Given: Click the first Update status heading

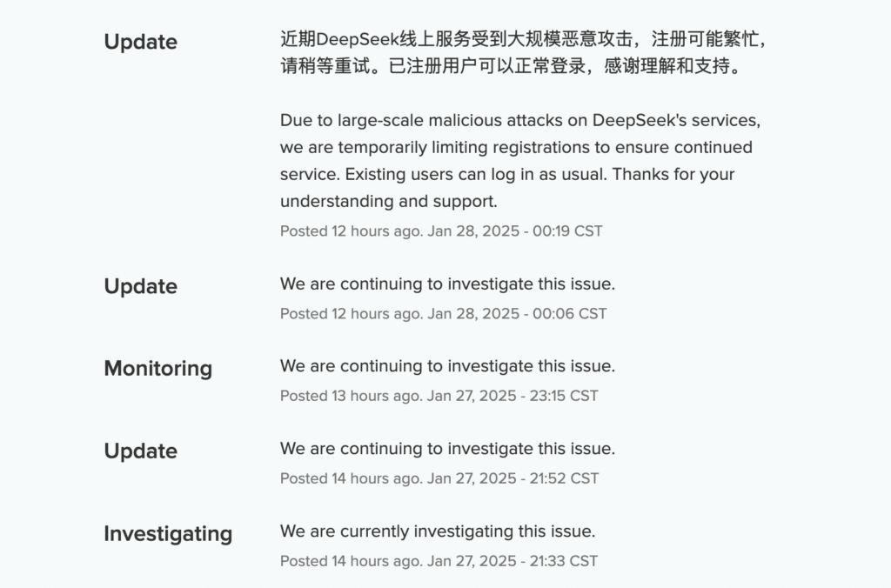Looking at the screenshot, I should tap(140, 42).
